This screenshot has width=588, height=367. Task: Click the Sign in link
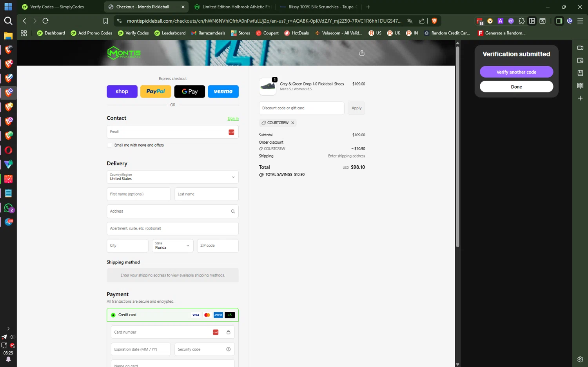pyautogui.click(x=233, y=119)
